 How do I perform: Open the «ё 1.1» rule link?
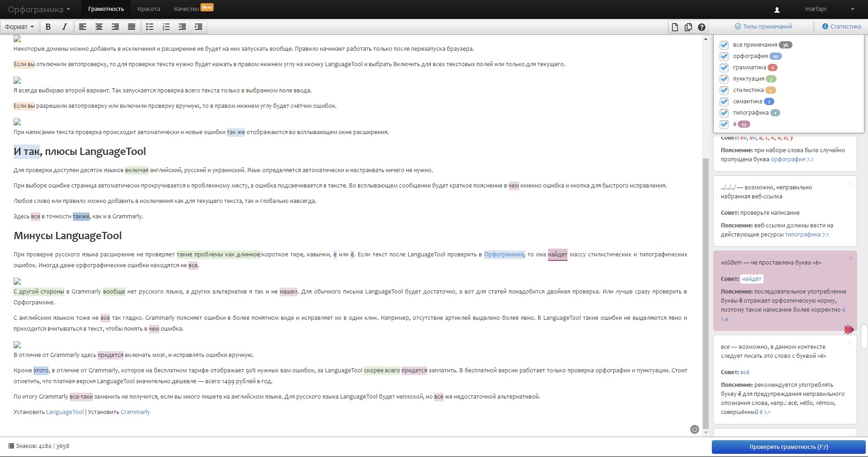(765, 412)
